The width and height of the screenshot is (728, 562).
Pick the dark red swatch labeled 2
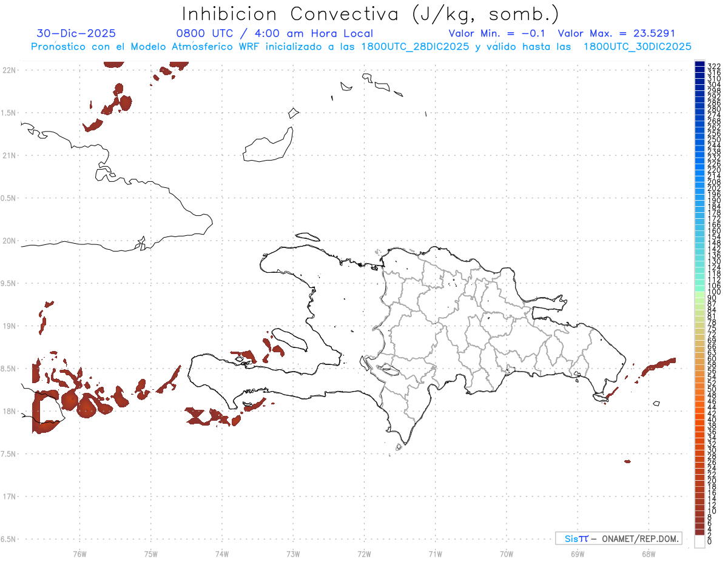point(699,533)
